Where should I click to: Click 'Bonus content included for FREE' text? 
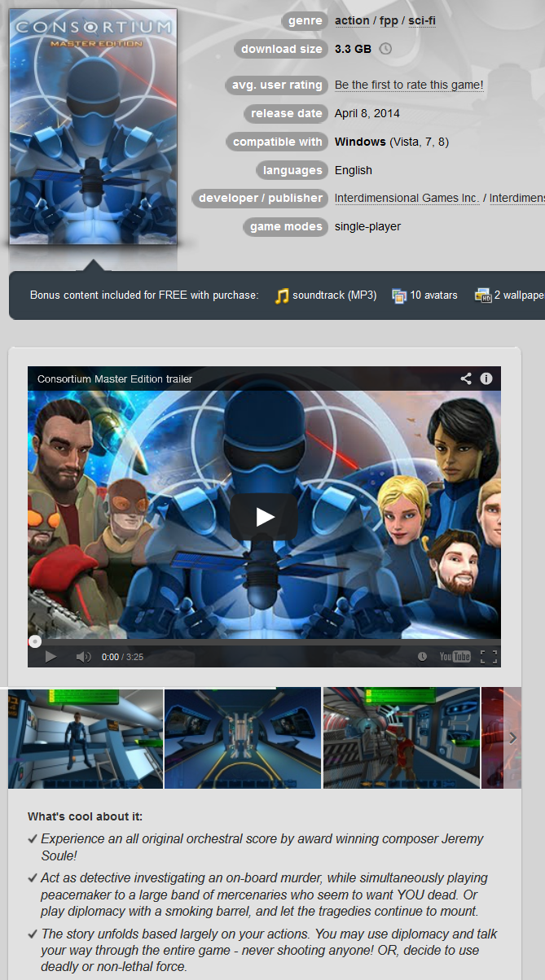tap(144, 295)
